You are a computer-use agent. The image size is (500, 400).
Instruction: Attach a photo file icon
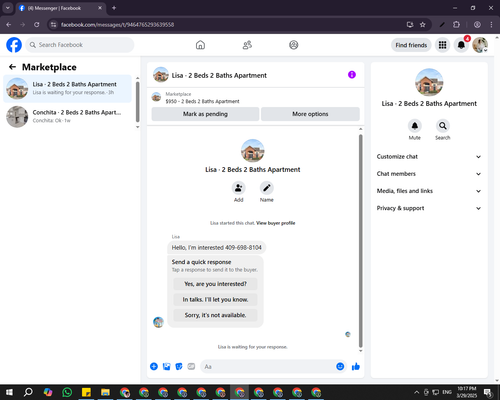[166, 367]
